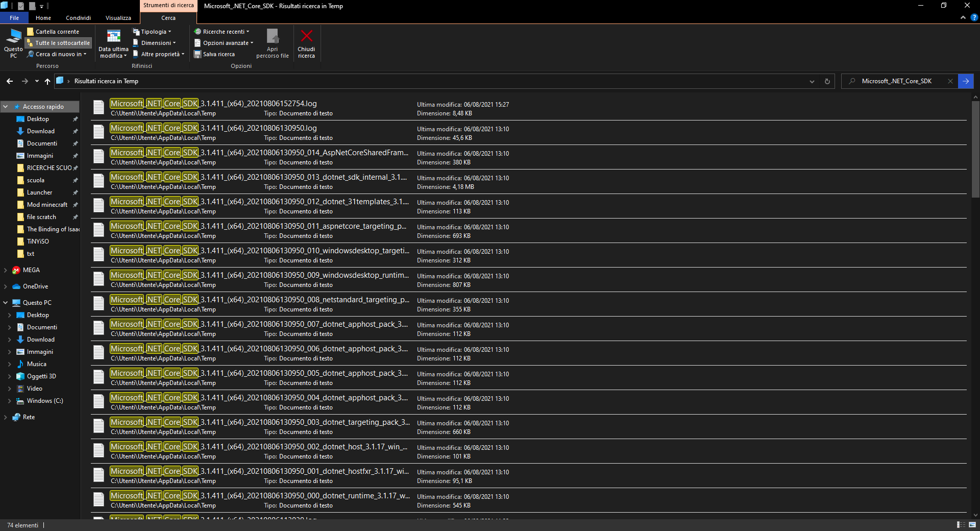Expand the Opzioni avanzate dropdown
980x531 pixels.
coord(224,42)
